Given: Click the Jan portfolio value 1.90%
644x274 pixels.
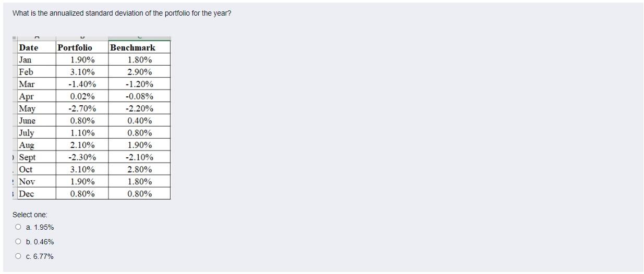Looking at the screenshot, I should pos(82,60).
